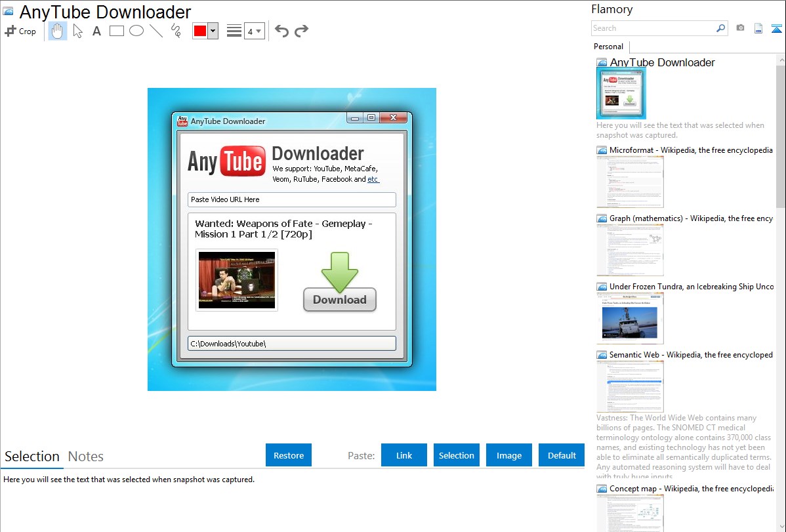This screenshot has width=786, height=532.
Task: Click the app icon beside main AnyTube Downloader title
Action: (8, 11)
